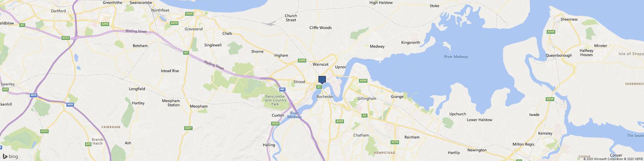Click the Sheerness town label
644x161 pixels.
[569, 19]
